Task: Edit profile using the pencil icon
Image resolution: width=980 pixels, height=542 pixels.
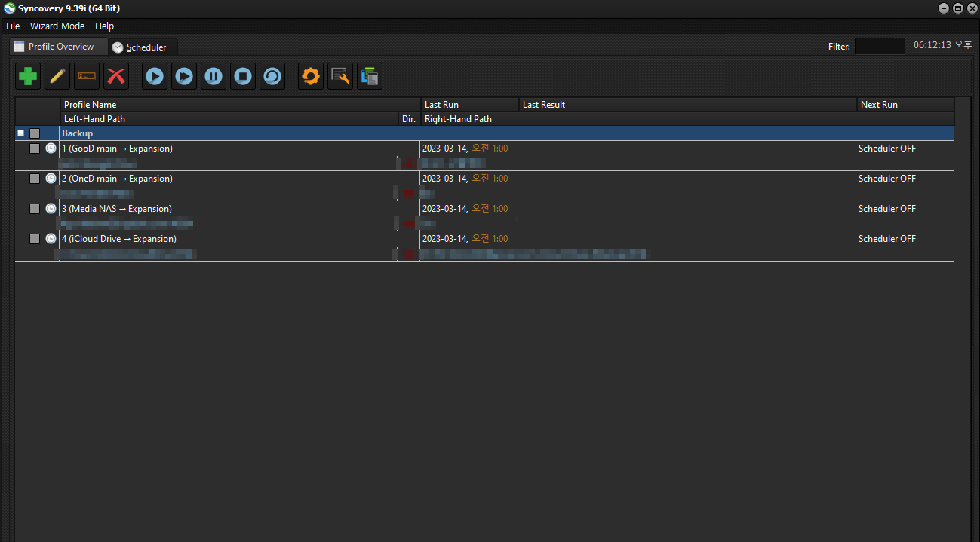Action: tap(57, 76)
